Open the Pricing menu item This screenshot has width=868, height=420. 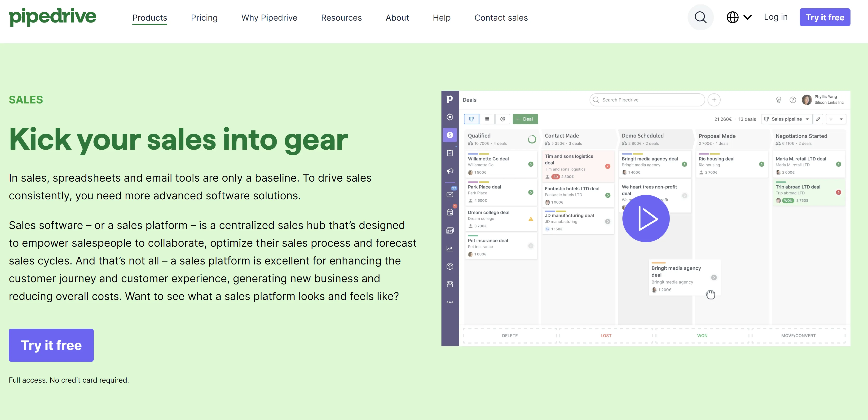click(204, 18)
